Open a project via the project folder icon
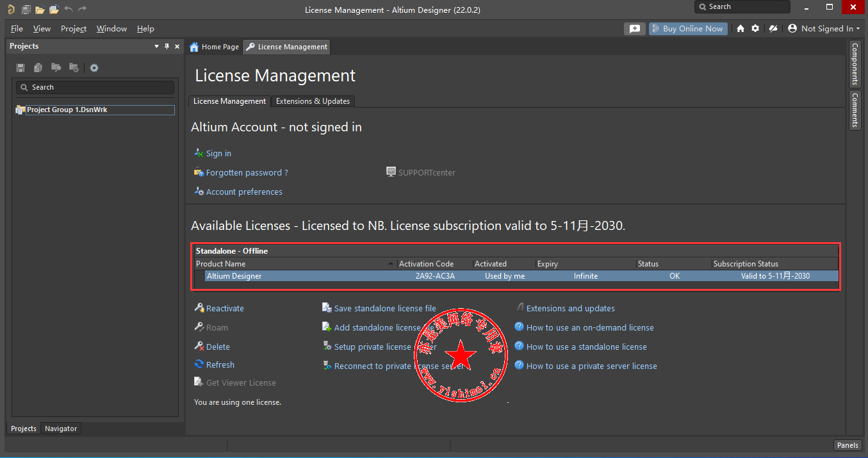The image size is (868, 458). pyautogui.click(x=54, y=10)
